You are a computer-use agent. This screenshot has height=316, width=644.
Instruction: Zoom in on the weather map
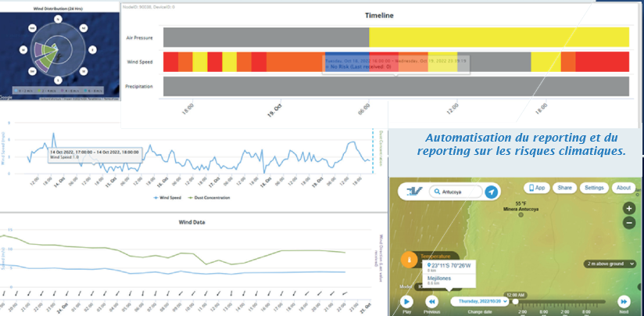[629, 209]
